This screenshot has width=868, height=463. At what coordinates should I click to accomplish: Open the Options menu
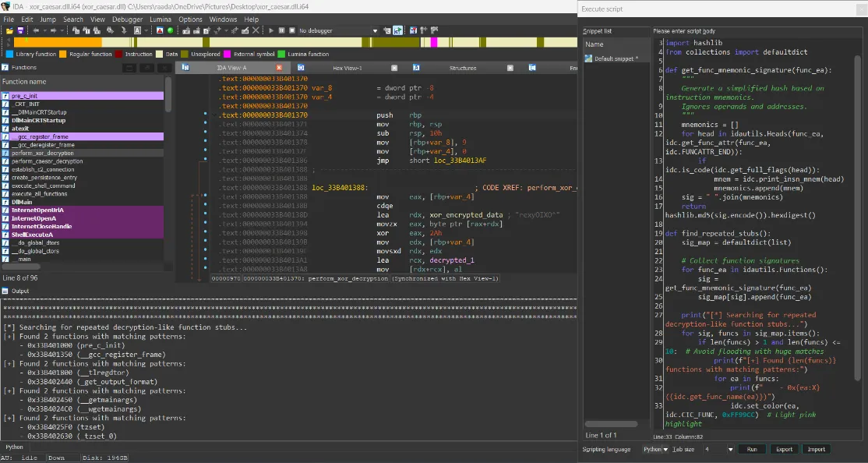(190, 19)
